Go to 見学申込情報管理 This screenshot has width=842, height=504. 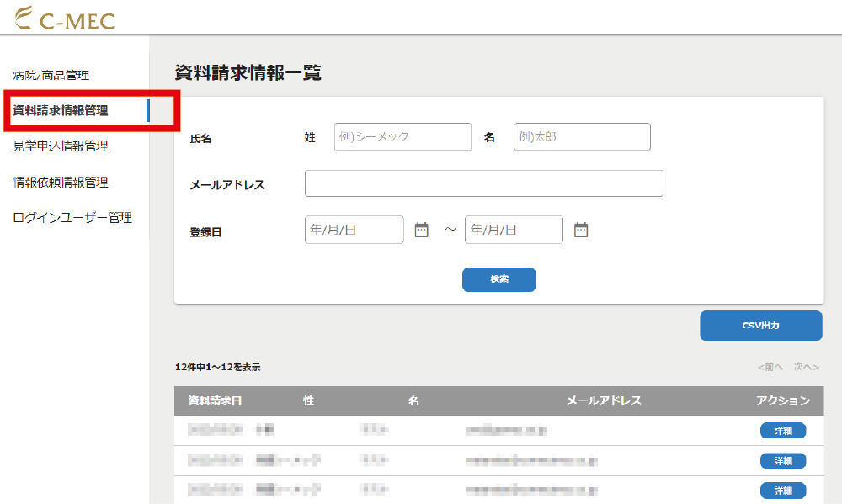click(x=60, y=146)
